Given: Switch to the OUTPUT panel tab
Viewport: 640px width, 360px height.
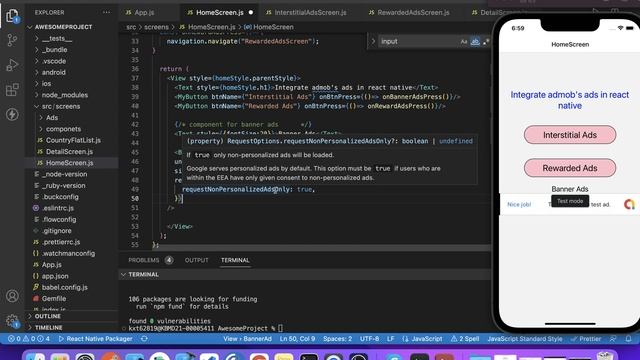Looking at the screenshot, I should pos(196,260).
